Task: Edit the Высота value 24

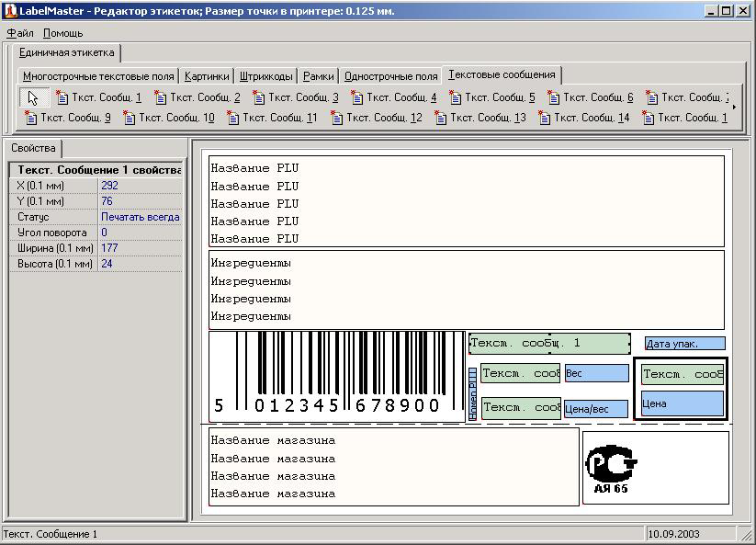Action: [141, 264]
